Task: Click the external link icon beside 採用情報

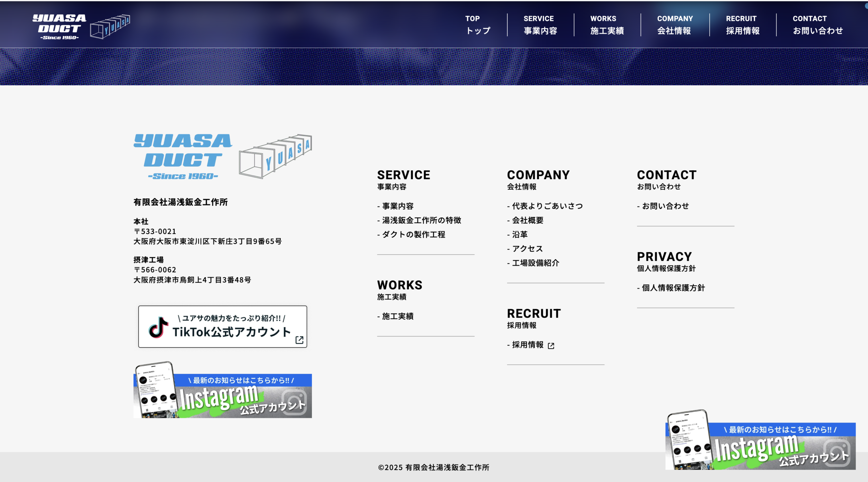Action: coord(551,346)
